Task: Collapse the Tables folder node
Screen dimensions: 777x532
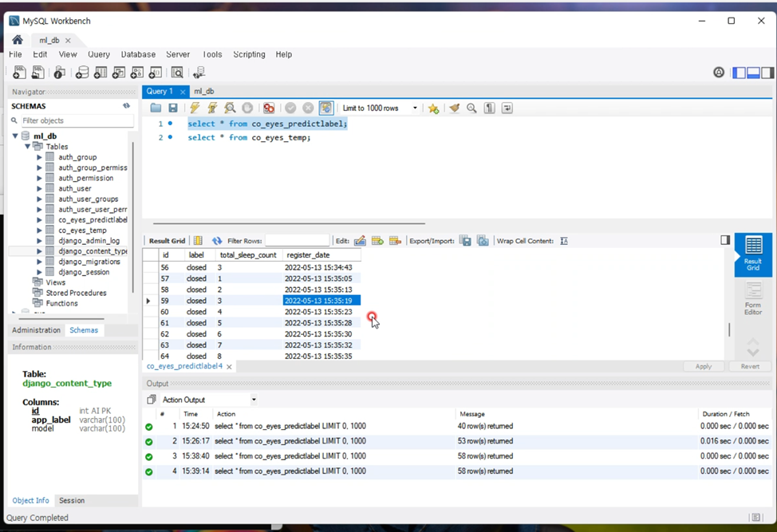Action: click(x=28, y=147)
